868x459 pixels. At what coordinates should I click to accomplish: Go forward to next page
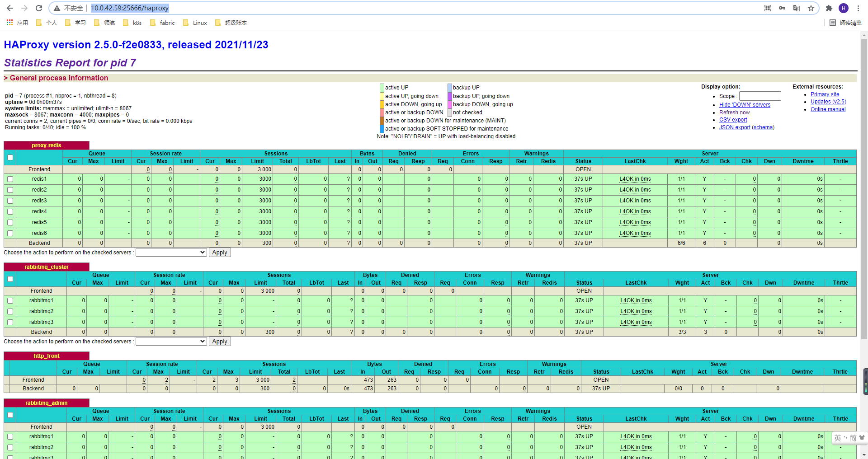point(24,8)
